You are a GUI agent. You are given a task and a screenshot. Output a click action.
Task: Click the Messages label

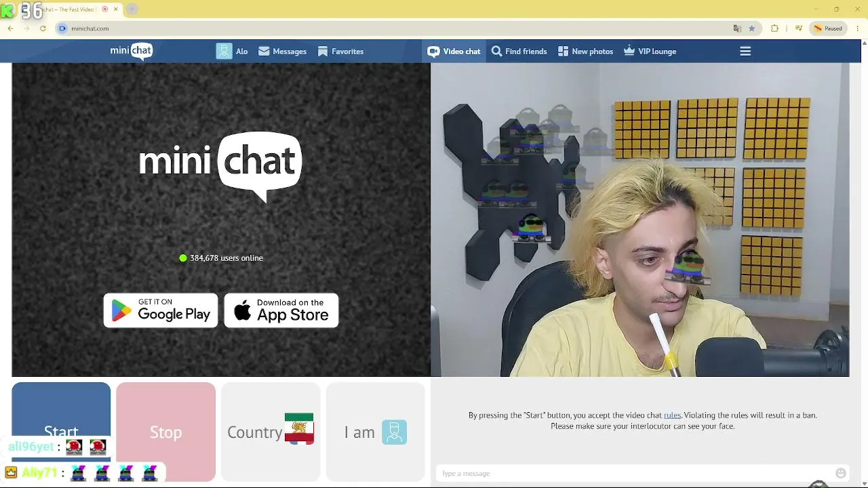[x=290, y=52]
